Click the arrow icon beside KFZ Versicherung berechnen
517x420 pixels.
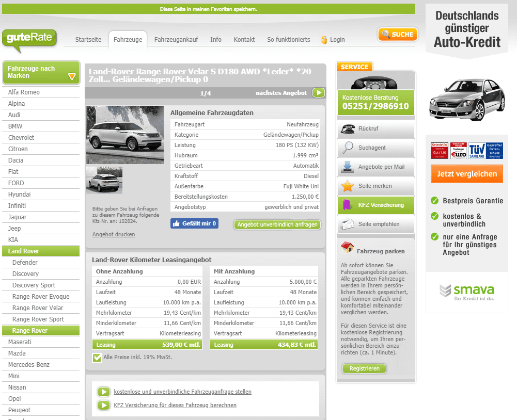pos(104,405)
